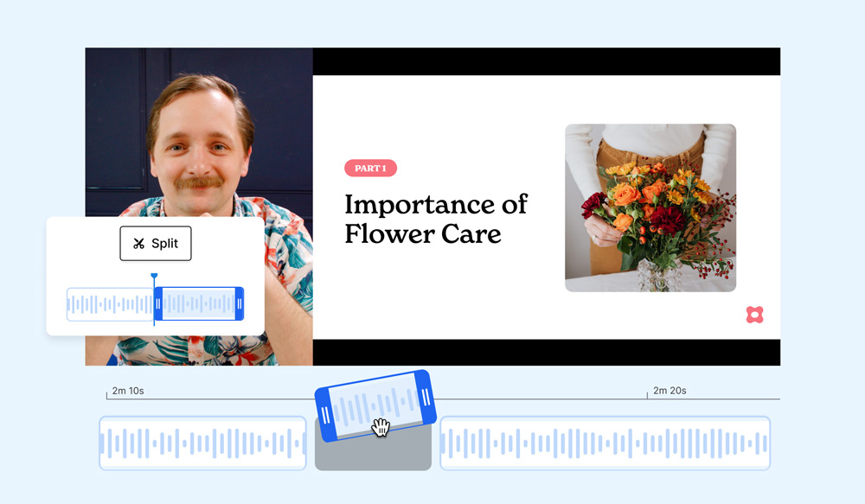Grab left trim handle of the highlighted Split card clip
Screen dimensions: 865x504
tap(157, 303)
